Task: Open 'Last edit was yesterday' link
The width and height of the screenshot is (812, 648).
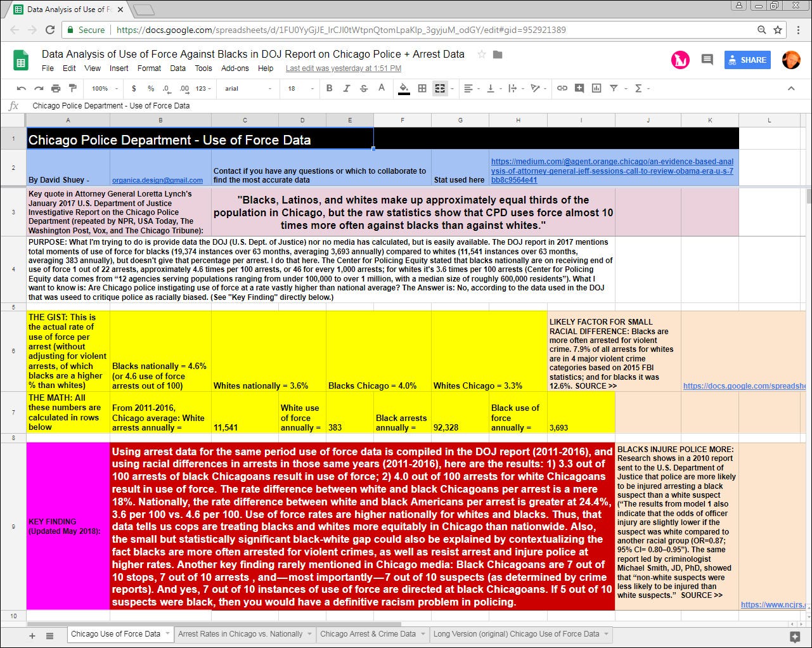Action: pyautogui.click(x=343, y=68)
